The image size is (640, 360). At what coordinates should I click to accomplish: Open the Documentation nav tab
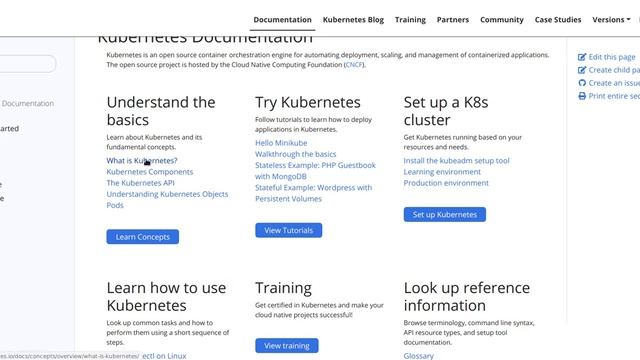coord(282,20)
